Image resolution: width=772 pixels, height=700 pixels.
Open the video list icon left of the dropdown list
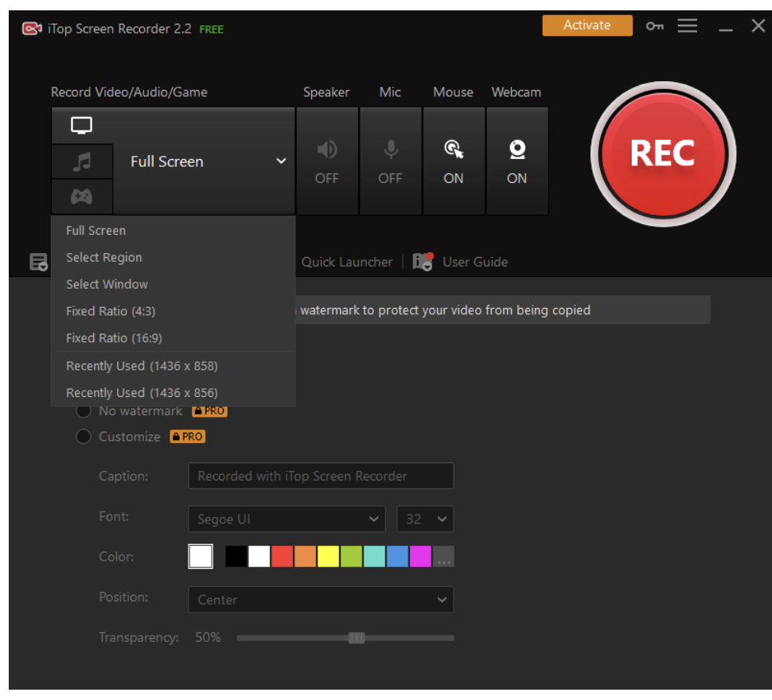[x=38, y=262]
